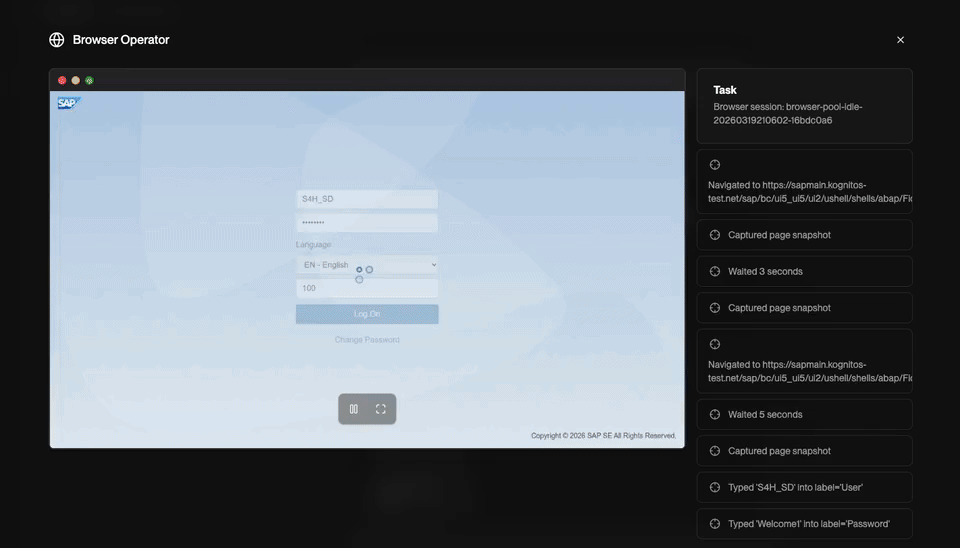This screenshot has height=548, width=960.
Task: Click the password input field
Action: click(367, 223)
